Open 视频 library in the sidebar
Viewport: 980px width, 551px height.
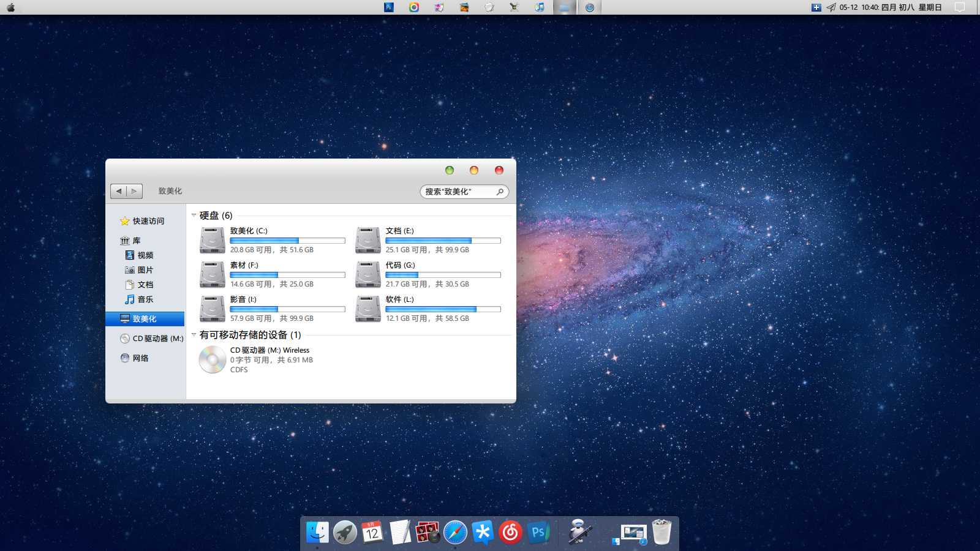coord(139,255)
